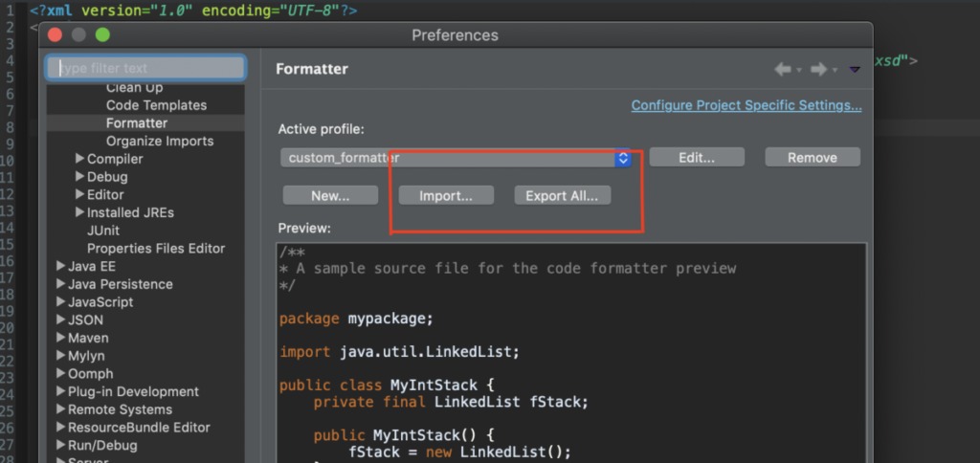Zoom Preferences window with the green button
Viewport: 980px width, 463px height.
102,35
